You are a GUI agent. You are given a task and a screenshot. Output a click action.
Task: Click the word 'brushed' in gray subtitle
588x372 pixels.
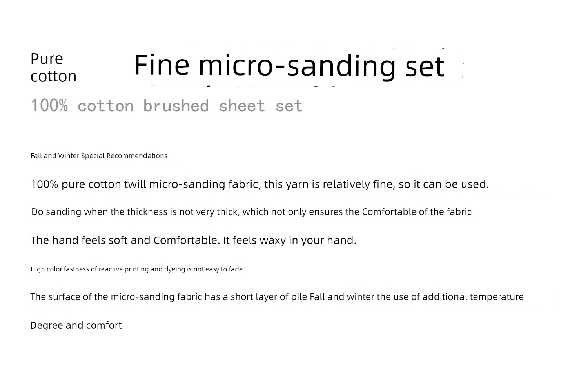point(176,105)
